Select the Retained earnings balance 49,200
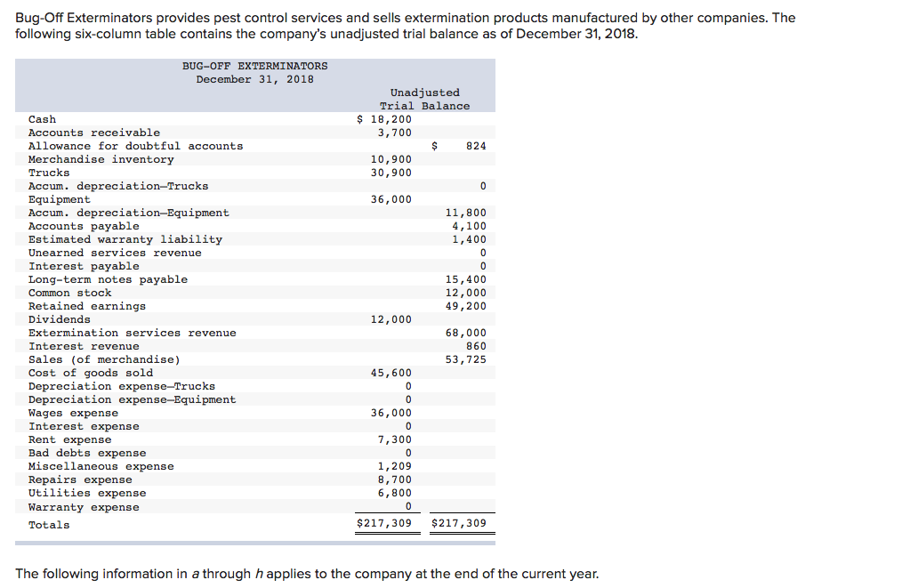Screen dimensions: 902x588 click(x=470, y=306)
